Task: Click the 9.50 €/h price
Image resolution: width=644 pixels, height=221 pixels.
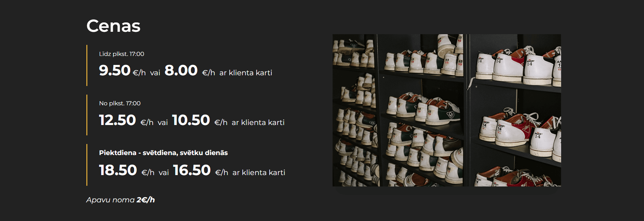Action: [122, 71]
